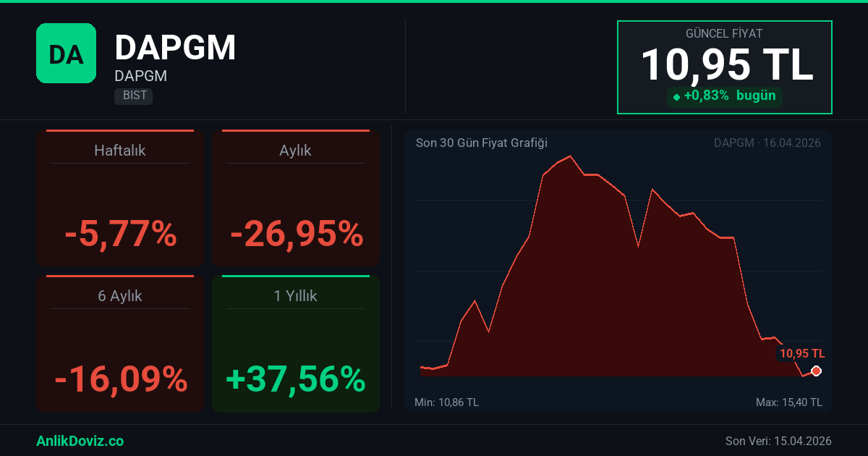Screen dimensions: 868x456
Task: Click the BIST exchange badge
Action: (x=133, y=96)
